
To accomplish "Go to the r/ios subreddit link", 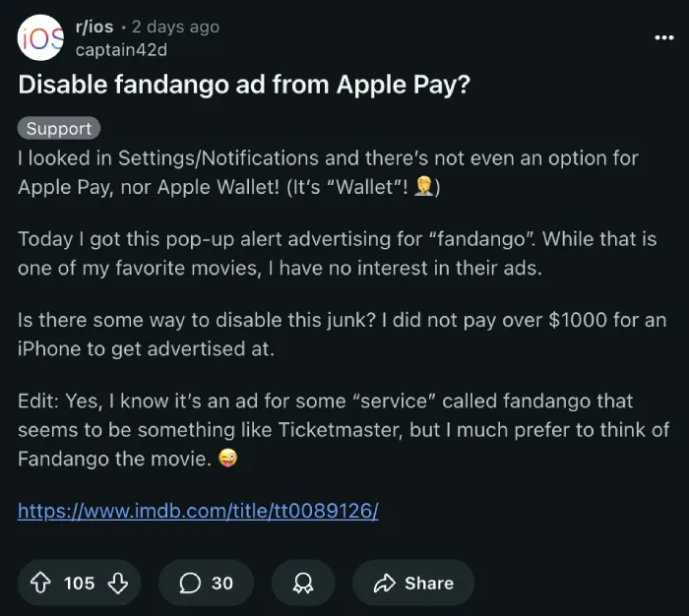I will pos(94,27).
